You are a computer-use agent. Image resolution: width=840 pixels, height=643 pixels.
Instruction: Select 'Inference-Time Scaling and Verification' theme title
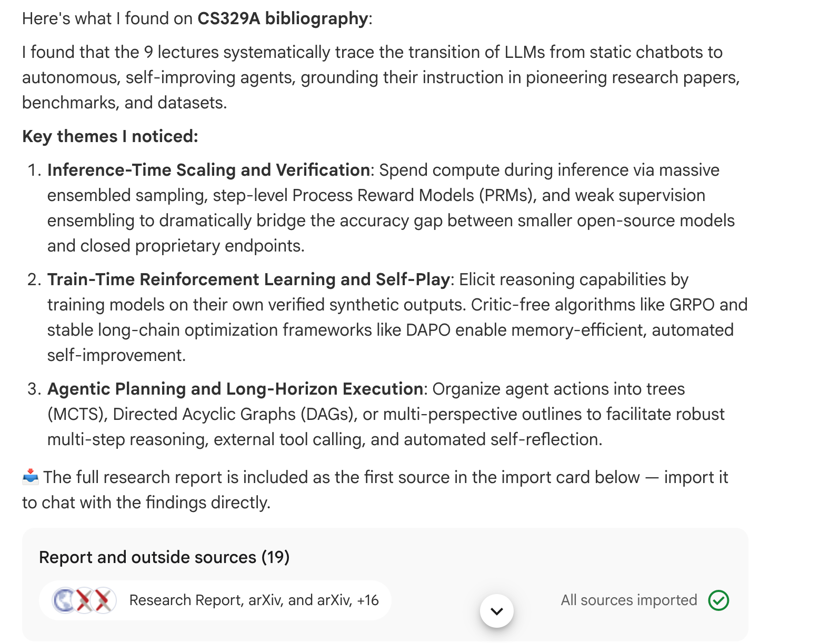point(208,170)
